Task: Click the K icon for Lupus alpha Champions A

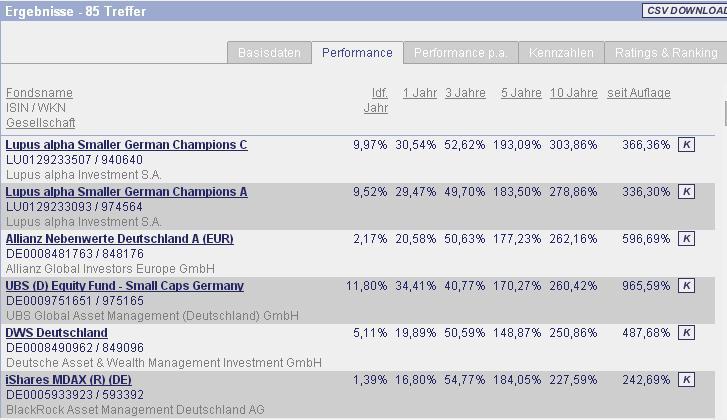Action: pos(685,192)
